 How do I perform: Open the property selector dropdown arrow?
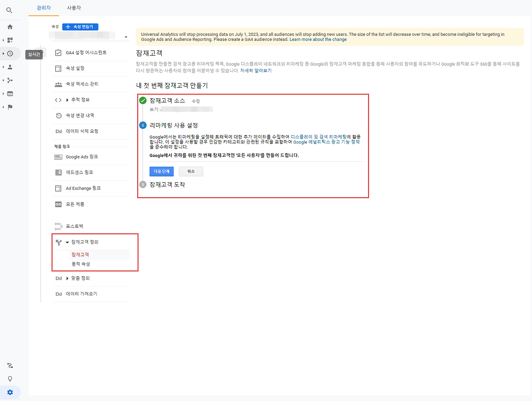click(126, 37)
